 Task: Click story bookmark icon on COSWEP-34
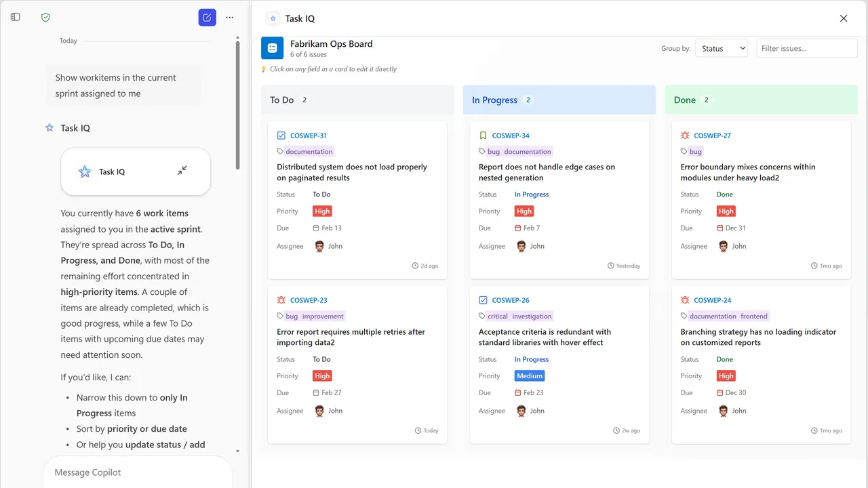point(484,136)
